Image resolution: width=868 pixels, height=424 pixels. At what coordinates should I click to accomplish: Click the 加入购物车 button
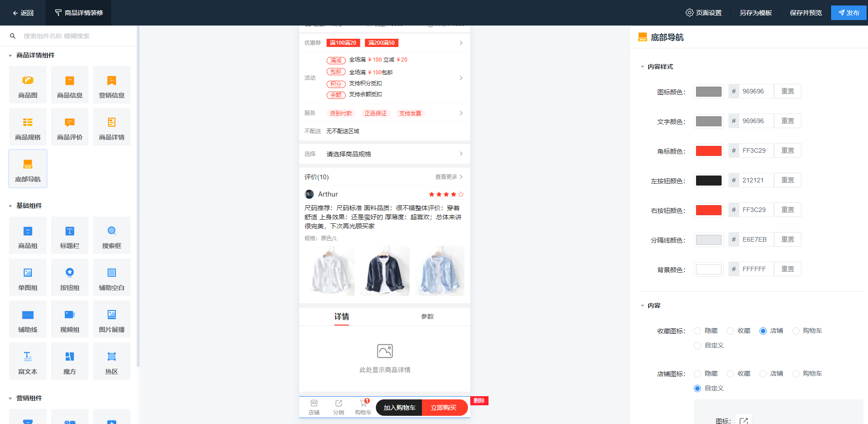click(x=399, y=408)
